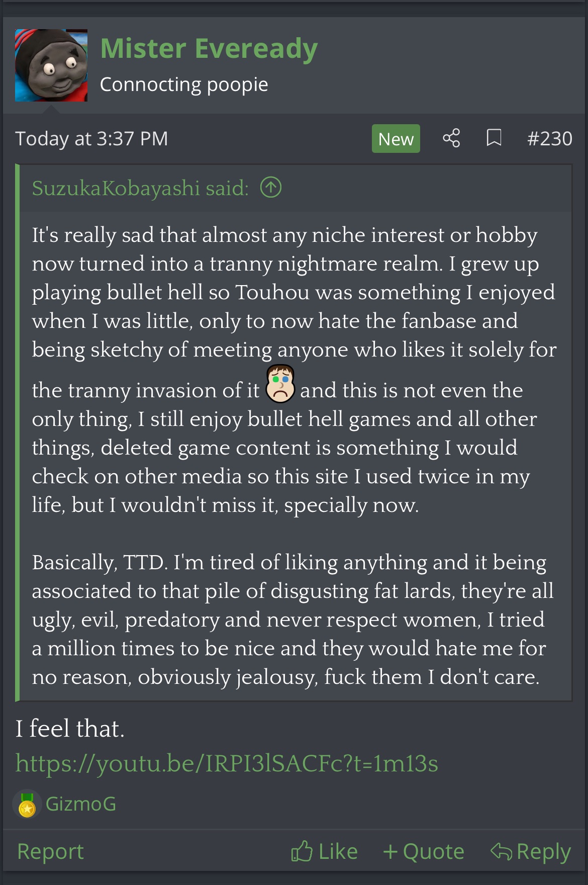
Task: Click the reply arrow icon beside Reply
Action: pyautogui.click(x=501, y=851)
